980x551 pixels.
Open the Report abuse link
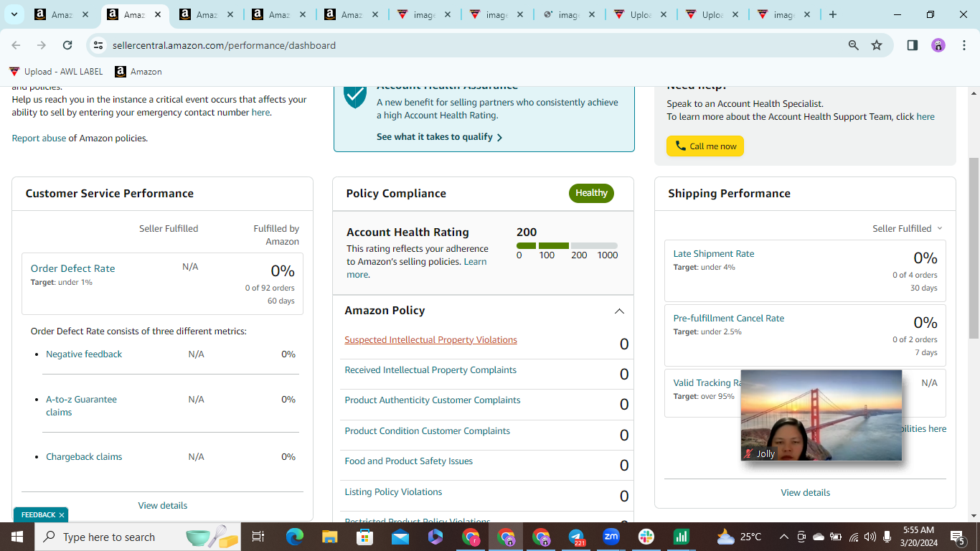click(x=39, y=138)
